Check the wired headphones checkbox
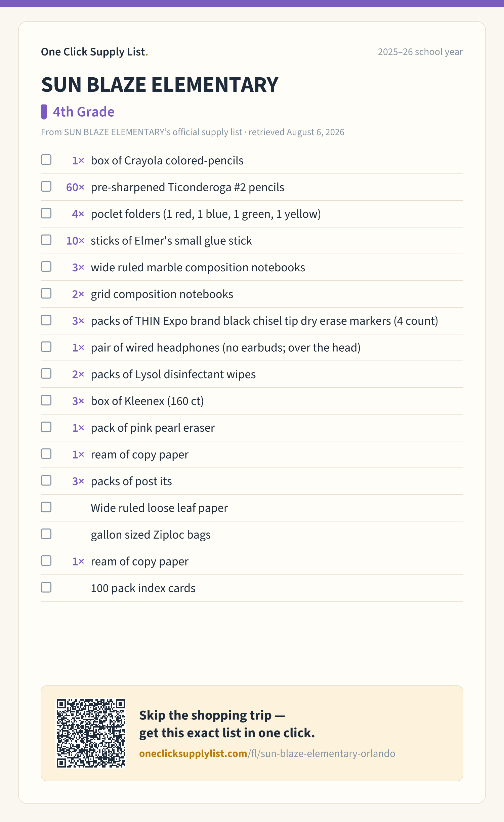 (46, 347)
